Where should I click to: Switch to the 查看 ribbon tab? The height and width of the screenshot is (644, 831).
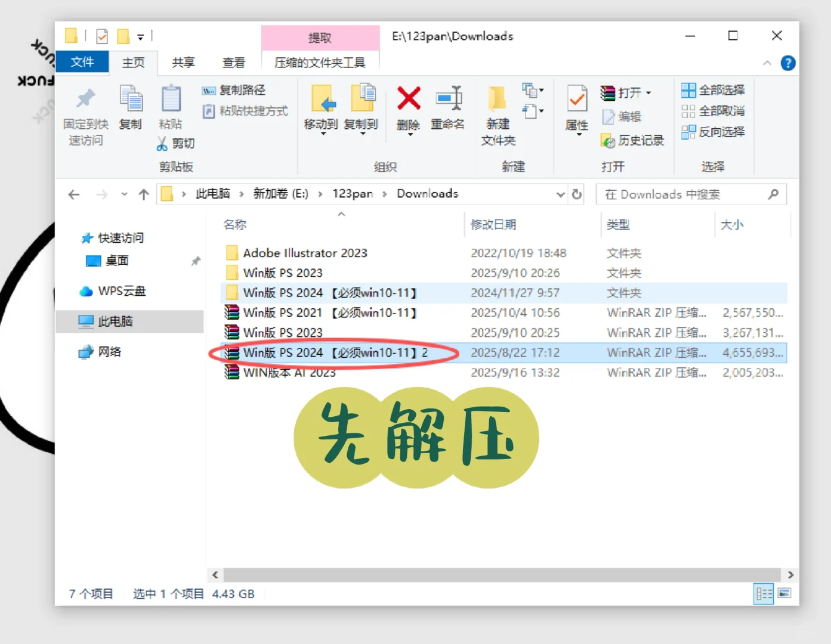[234, 63]
